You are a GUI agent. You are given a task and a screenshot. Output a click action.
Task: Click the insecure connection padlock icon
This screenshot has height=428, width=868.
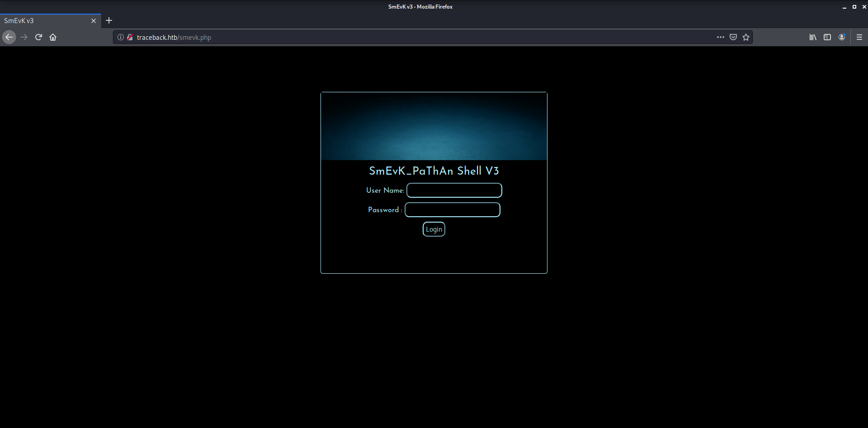(x=130, y=38)
